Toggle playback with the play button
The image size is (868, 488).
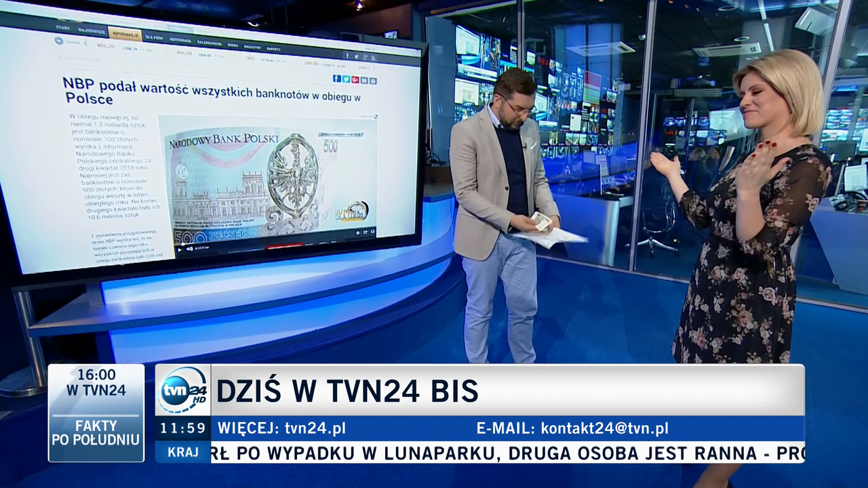(x=180, y=248)
